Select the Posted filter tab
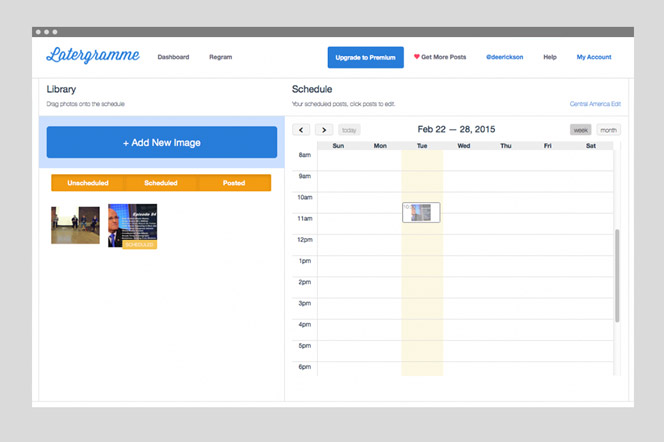The height and width of the screenshot is (442, 664). pos(234,183)
